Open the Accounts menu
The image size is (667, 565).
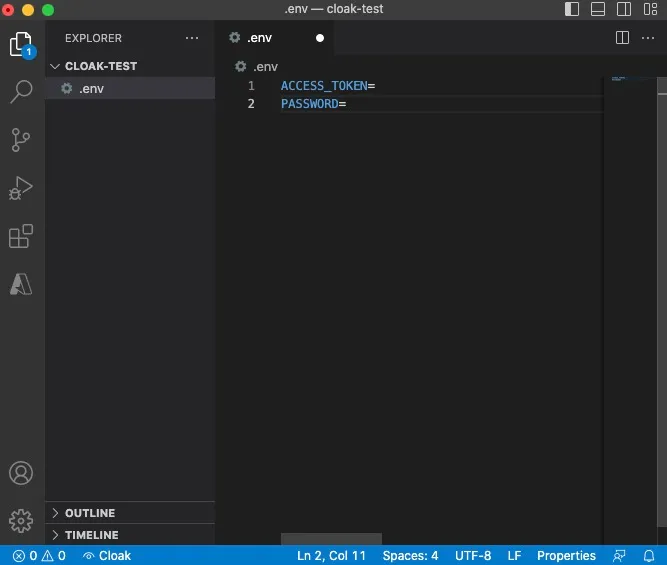coord(21,473)
